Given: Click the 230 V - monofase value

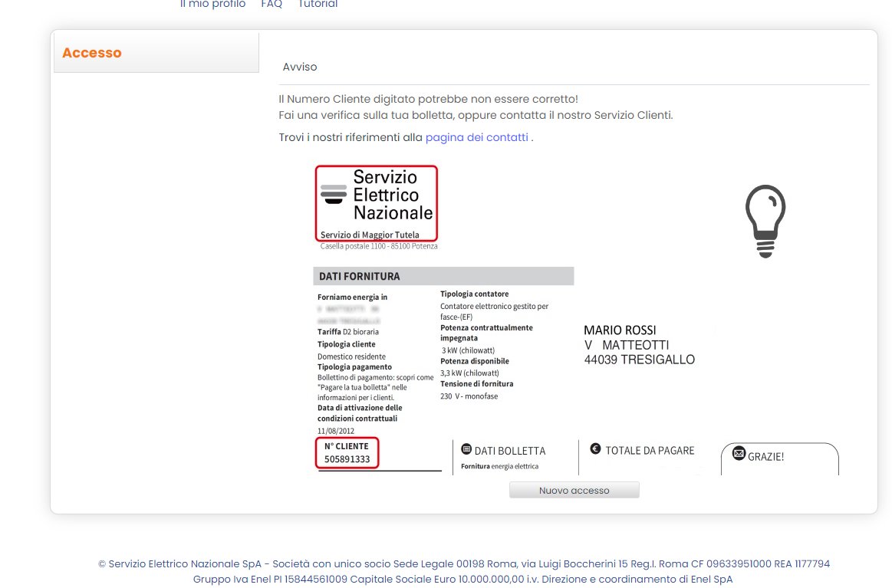Looking at the screenshot, I should coord(469,396).
